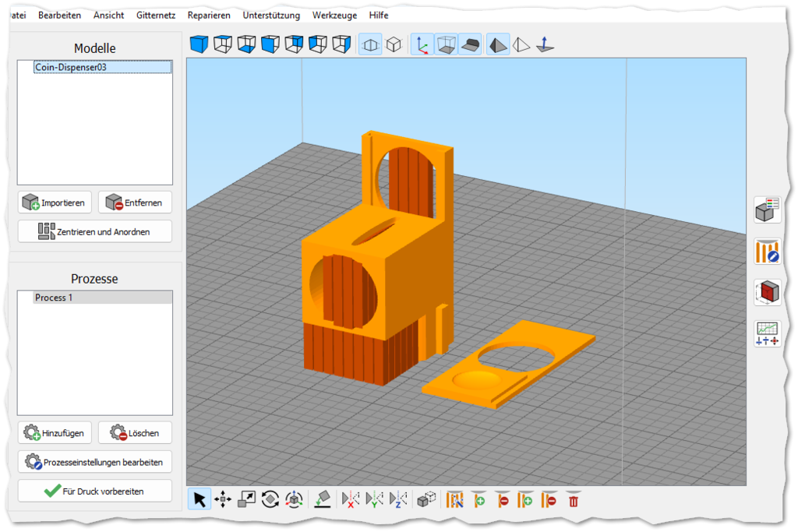
Task: Use the place surface on bed tool
Action: [x=321, y=499]
